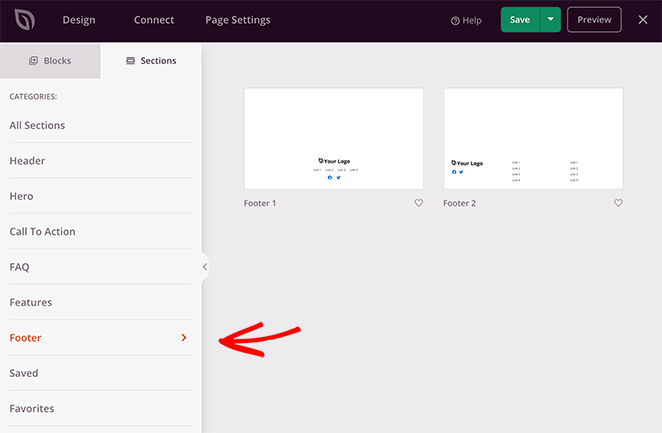Image resolution: width=662 pixels, height=433 pixels.
Task: Go to Page Settings
Action: pos(237,20)
